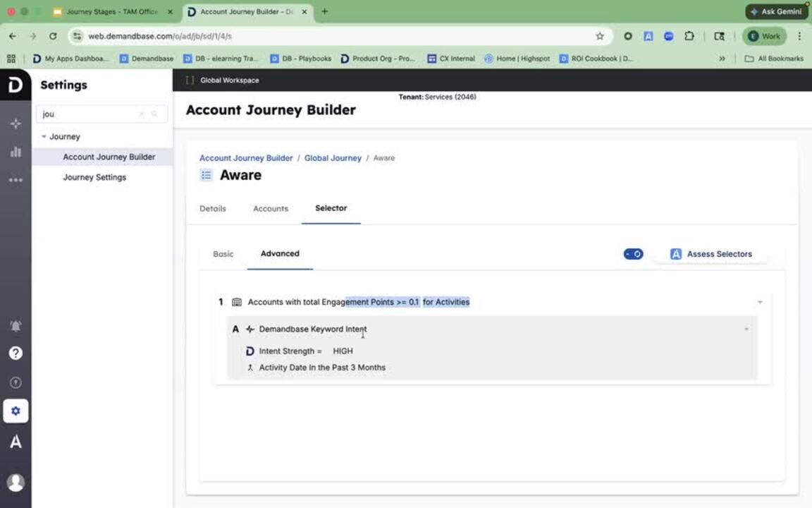This screenshot has width=812, height=508.
Task: Open the help question mark icon
Action: 16,353
